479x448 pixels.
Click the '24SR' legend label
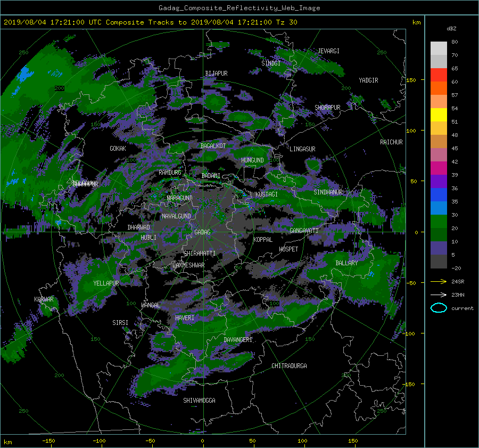click(x=458, y=281)
